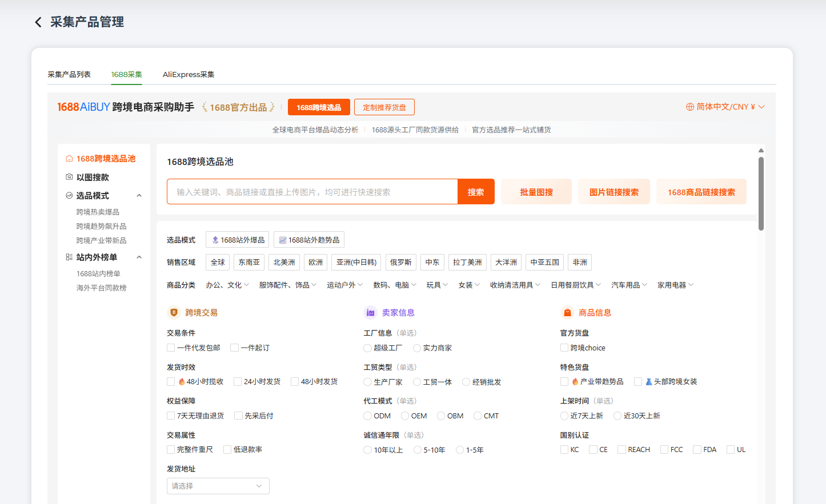Click the 1688官方出品 laurel badge

coord(238,107)
